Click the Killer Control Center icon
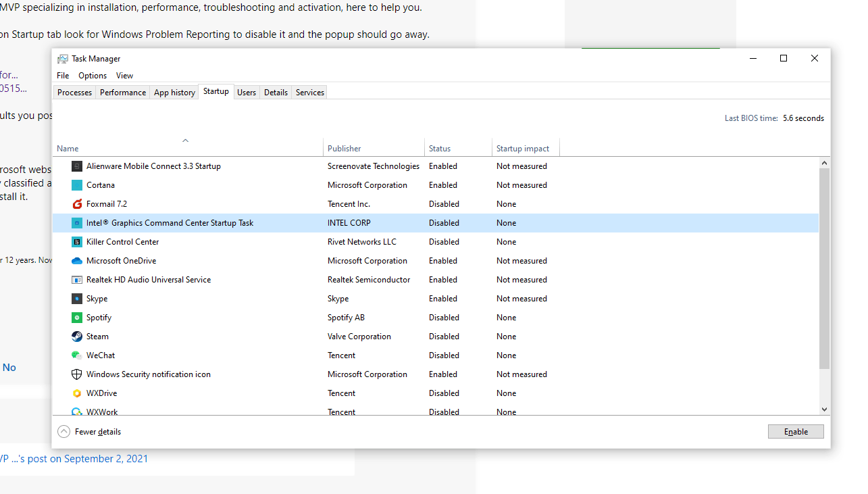Image resolution: width=868 pixels, height=494 pixels. pyautogui.click(x=77, y=242)
